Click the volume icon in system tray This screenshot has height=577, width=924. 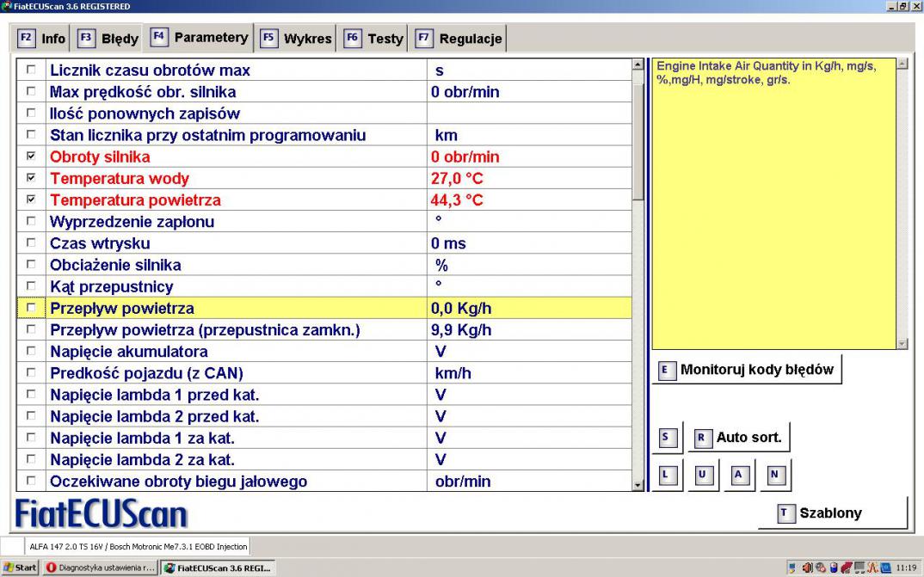point(809,568)
